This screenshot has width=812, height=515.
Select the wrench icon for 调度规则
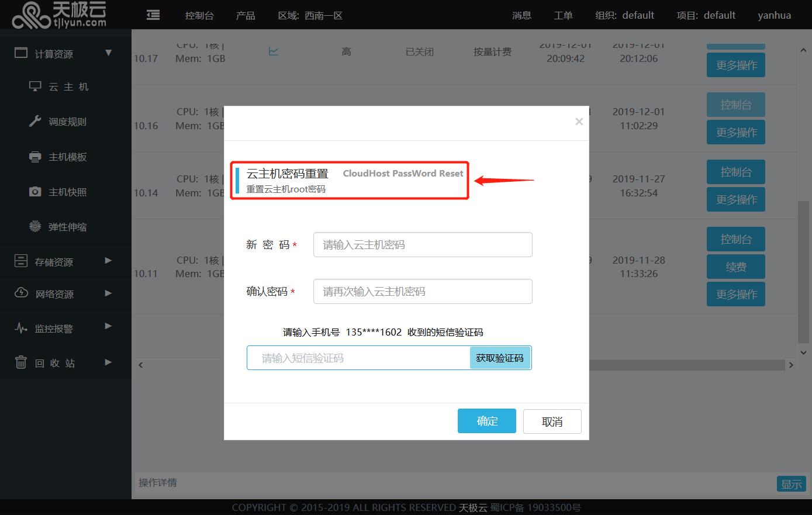35,122
